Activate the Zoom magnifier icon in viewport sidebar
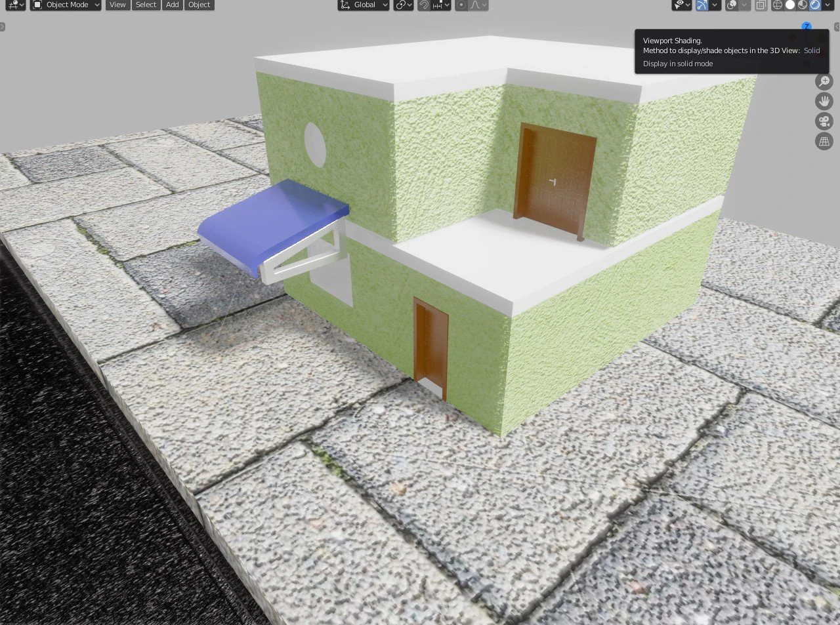The width and height of the screenshot is (840, 625). [x=824, y=81]
